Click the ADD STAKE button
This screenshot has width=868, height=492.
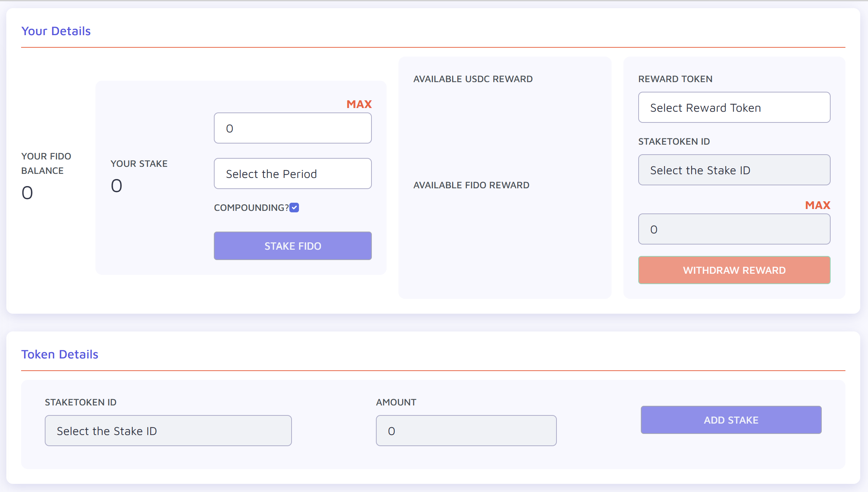731,420
